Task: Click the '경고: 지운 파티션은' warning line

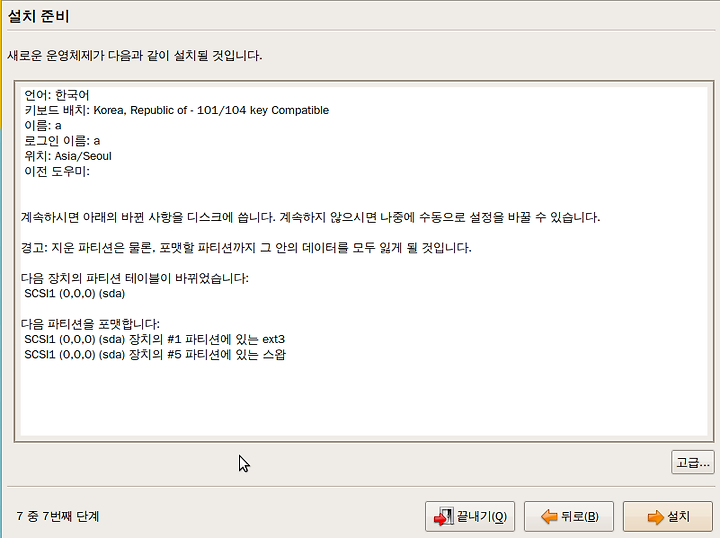Action: coord(246,248)
